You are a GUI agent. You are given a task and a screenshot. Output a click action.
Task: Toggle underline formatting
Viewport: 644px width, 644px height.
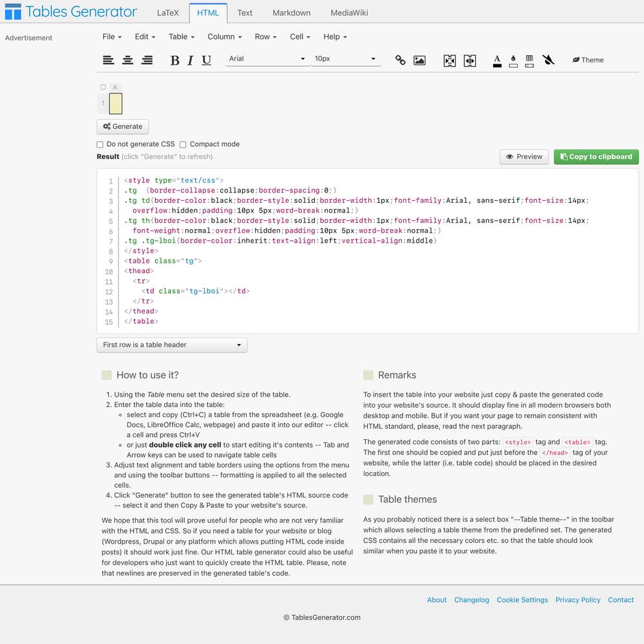(x=207, y=61)
